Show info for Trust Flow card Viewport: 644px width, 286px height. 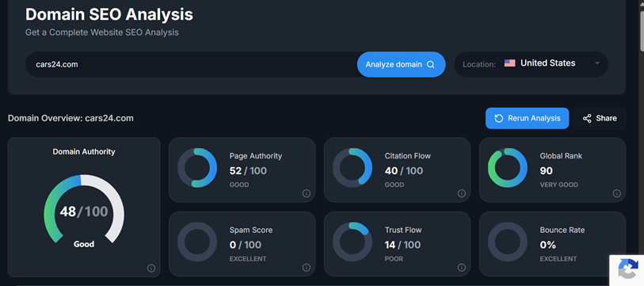pyautogui.click(x=462, y=268)
